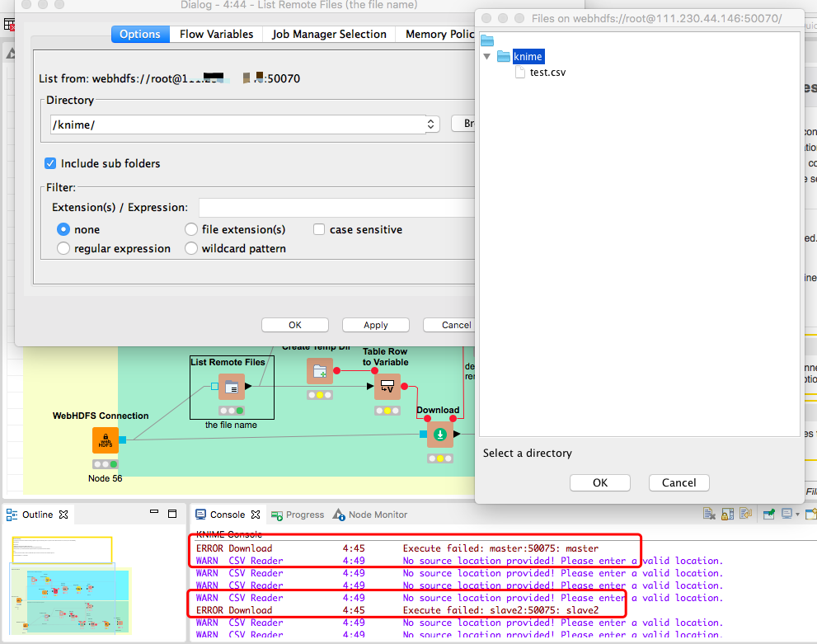Image resolution: width=817 pixels, height=644 pixels.
Task: Select test.csv in the file tree
Action: coord(547,73)
